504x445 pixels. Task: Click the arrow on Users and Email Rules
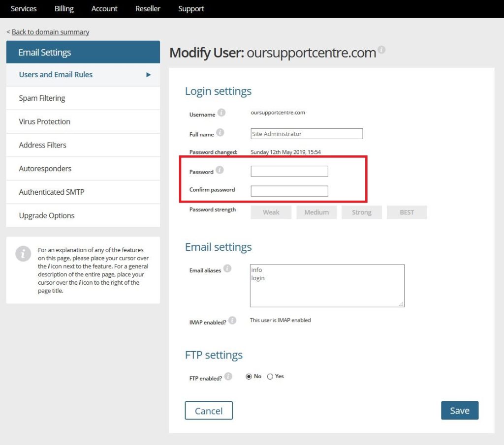point(148,75)
